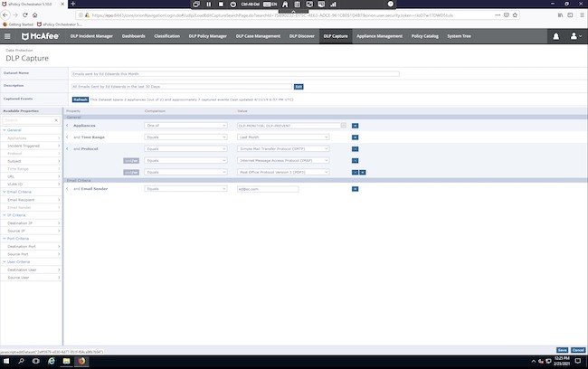The height and width of the screenshot is (369, 588).
Task: Open the DLP Incident Manager tab
Action: point(91,36)
